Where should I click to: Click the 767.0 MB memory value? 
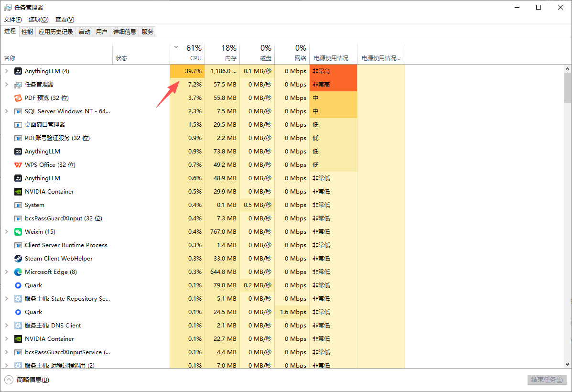click(x=223, y=232)
